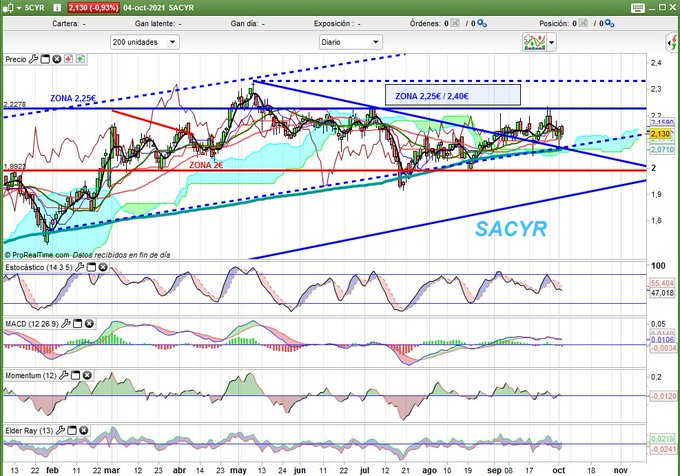This screenshot has width=680, height=476.
Task: Click the ZONA 2,25€ text label
Action: [x=73, y=98]
